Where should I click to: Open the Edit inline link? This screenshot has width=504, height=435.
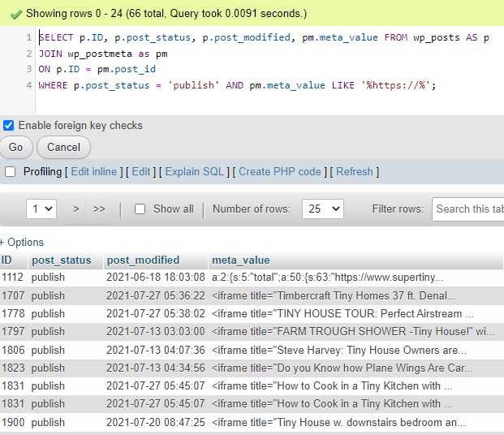pyautogui.click(x=93, y=172)
